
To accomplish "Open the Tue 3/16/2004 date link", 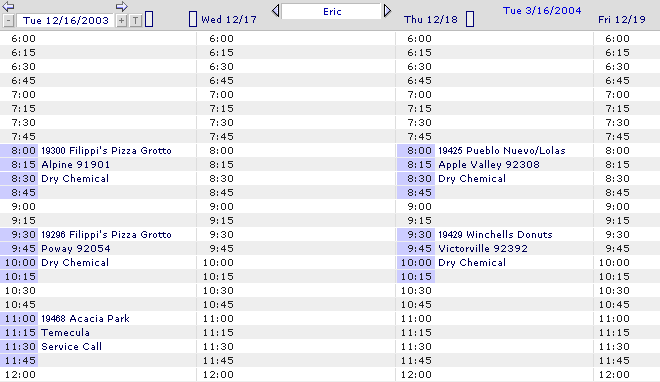I will click(542, 11).
